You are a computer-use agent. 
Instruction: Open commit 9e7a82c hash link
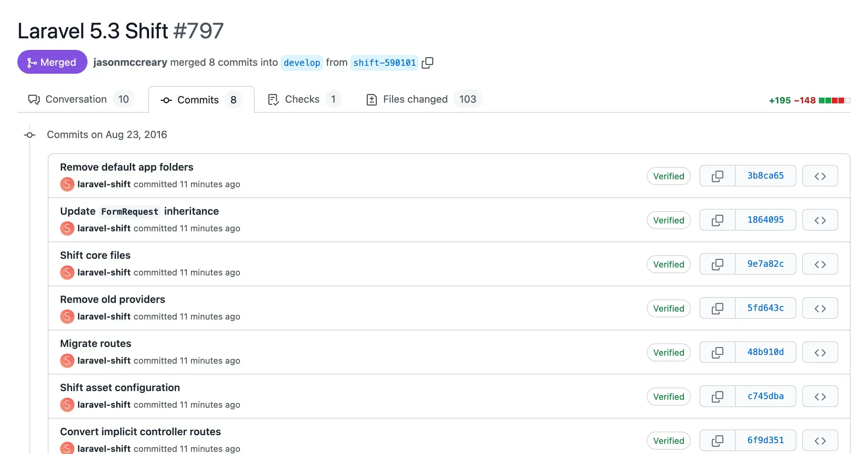[766, 264]
